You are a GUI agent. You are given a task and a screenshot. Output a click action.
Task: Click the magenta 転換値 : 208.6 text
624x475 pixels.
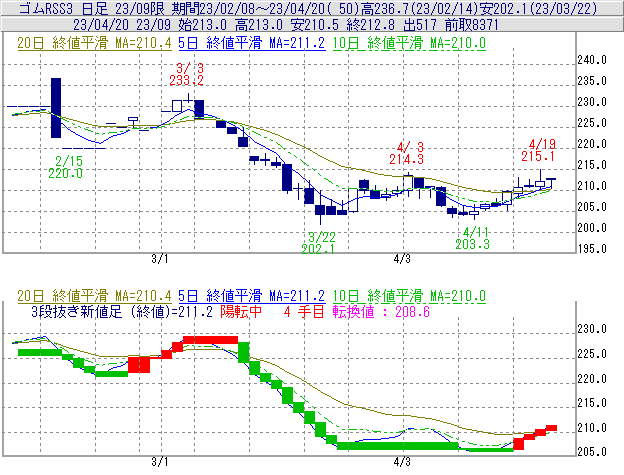[381, 311]
